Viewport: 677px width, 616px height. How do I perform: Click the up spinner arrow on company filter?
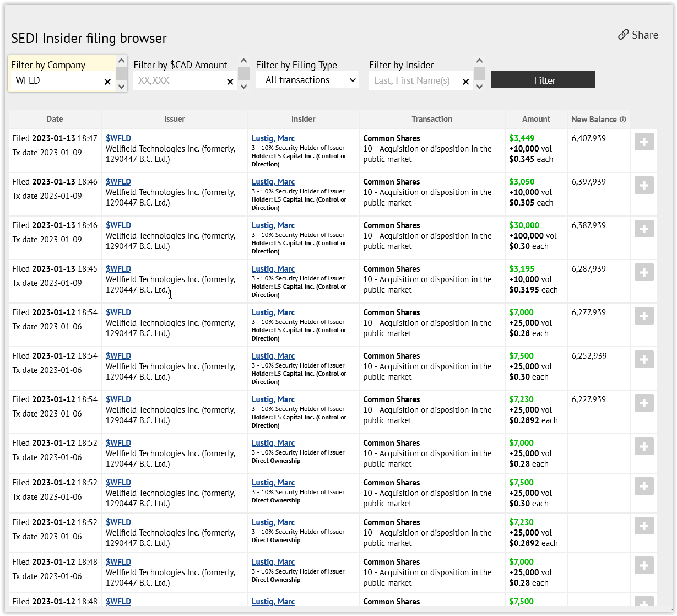click(x=121, y=61)
